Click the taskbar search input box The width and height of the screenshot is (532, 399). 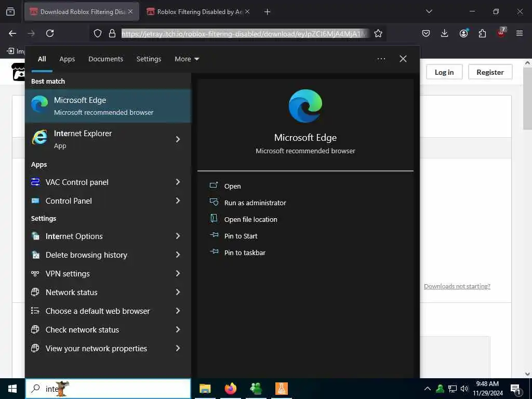coord(108,389)
